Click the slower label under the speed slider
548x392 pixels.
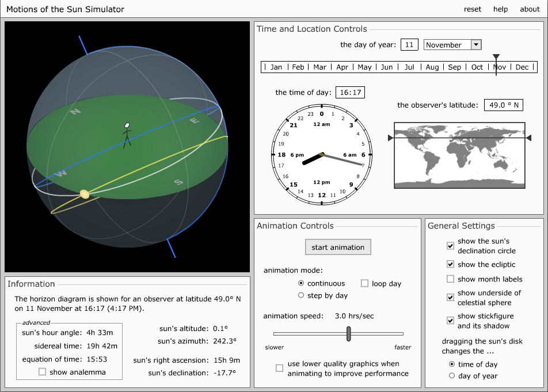(275, 347)
